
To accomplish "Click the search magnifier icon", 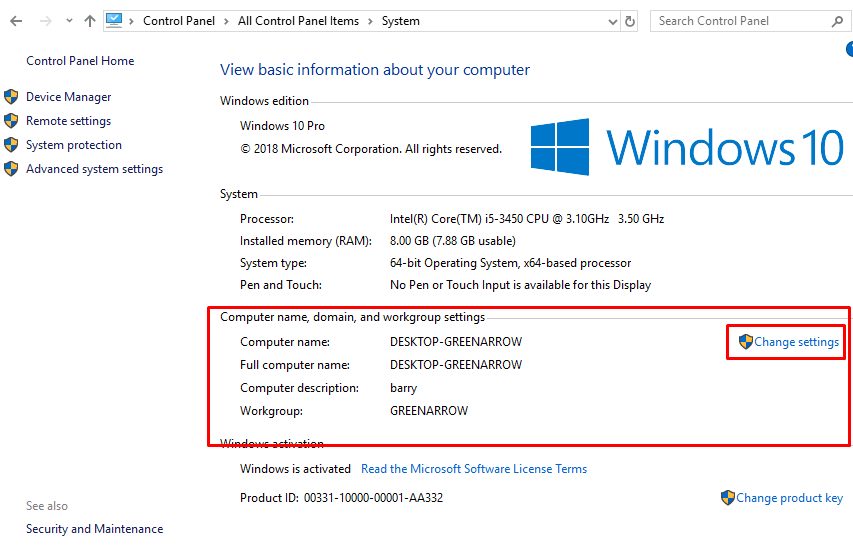I will point(837,21).
